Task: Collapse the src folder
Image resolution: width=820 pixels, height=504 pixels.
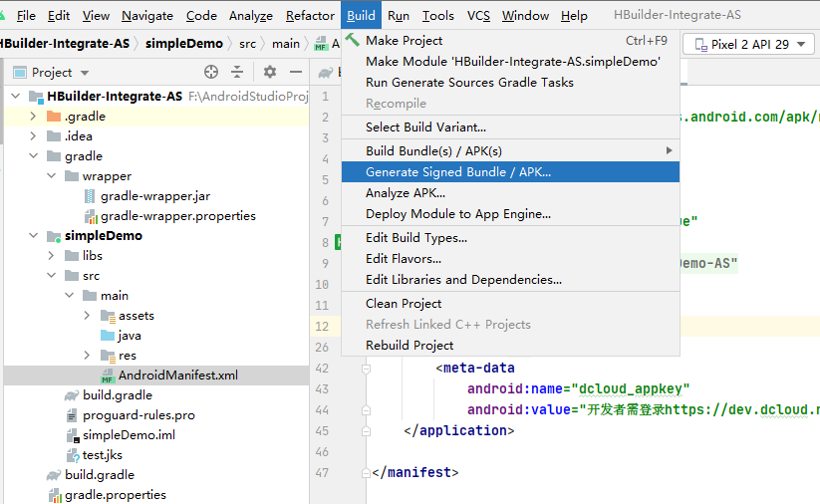Action: point(51,276)
